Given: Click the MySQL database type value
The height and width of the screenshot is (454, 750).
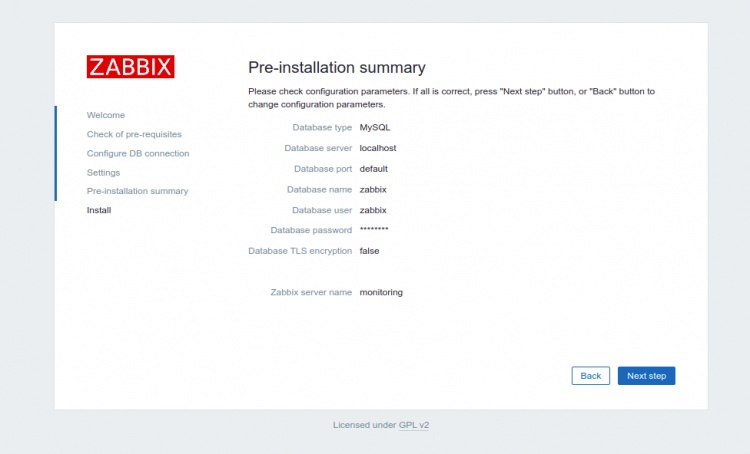Looking at the screenshot, I should click(375, 127).
